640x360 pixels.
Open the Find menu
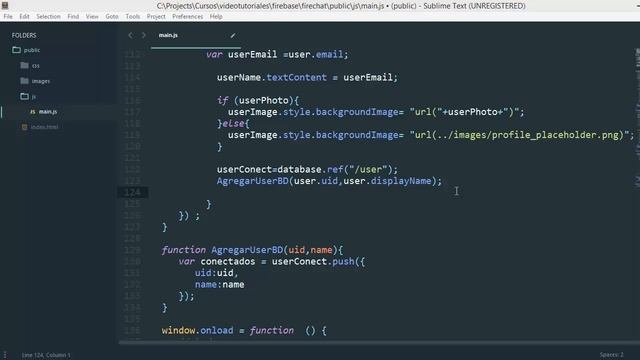point(73,16)
